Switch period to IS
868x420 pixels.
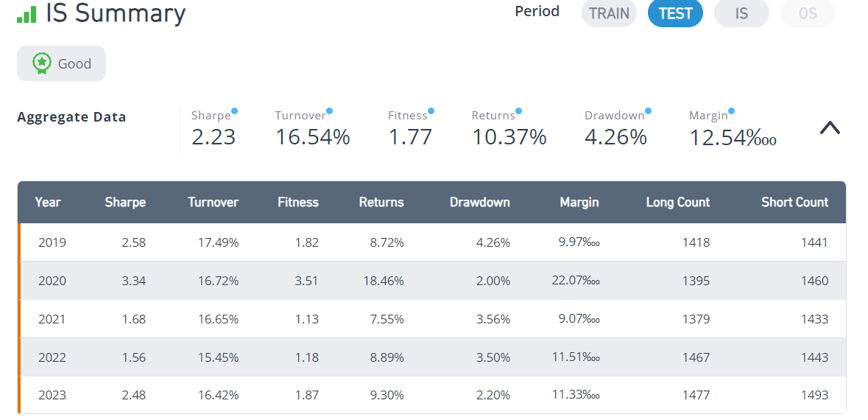coord(742,13)
